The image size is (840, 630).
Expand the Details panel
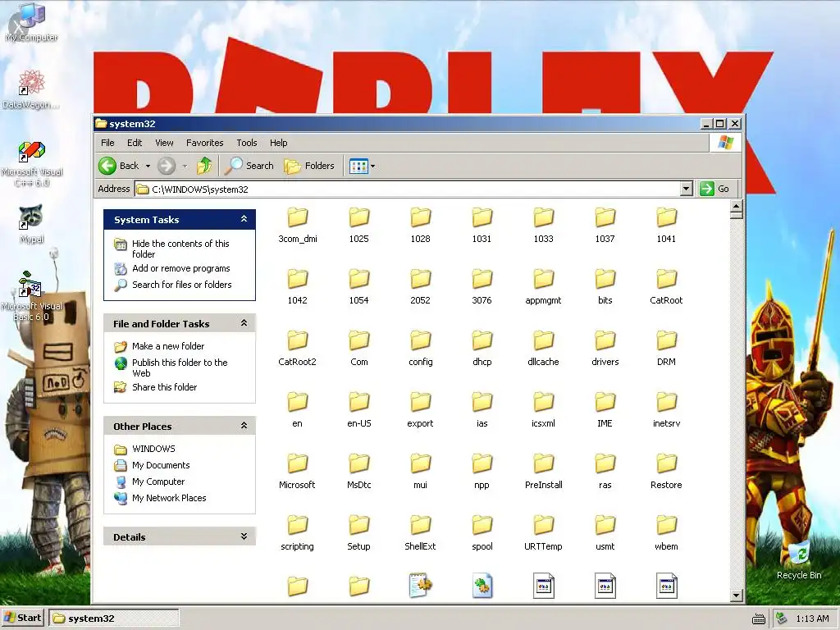pyautogui.click(x=244, y=536)
